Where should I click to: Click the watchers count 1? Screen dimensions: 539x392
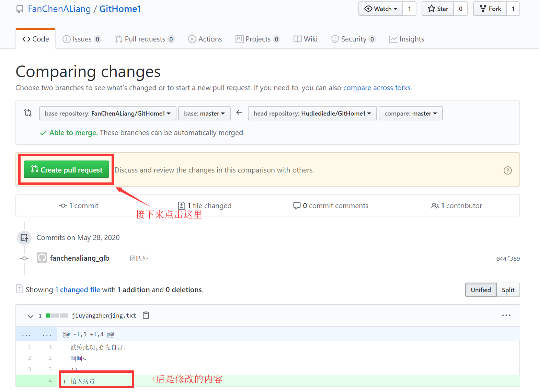tap(409, 9)
